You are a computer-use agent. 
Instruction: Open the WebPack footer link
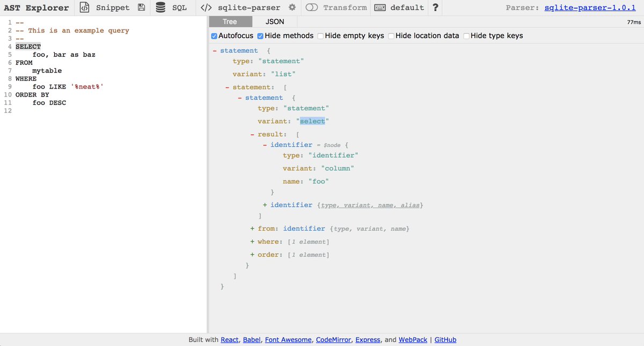tap(413, 340)
